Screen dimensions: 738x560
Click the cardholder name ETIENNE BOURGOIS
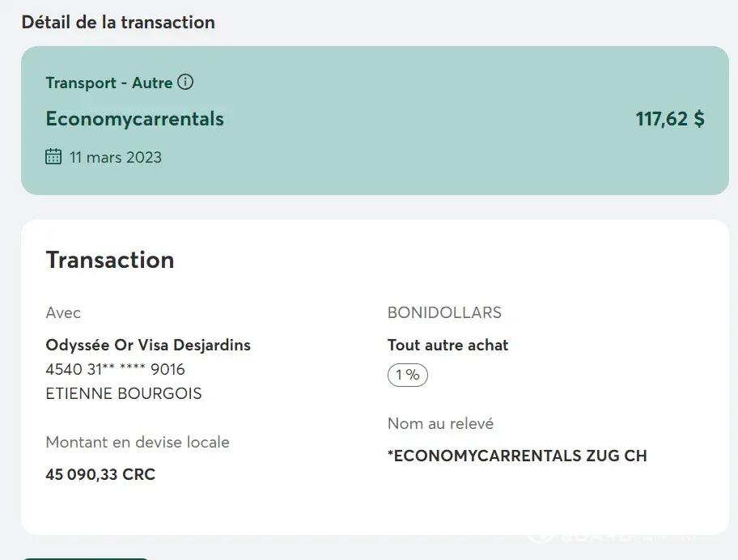point(124,394)
